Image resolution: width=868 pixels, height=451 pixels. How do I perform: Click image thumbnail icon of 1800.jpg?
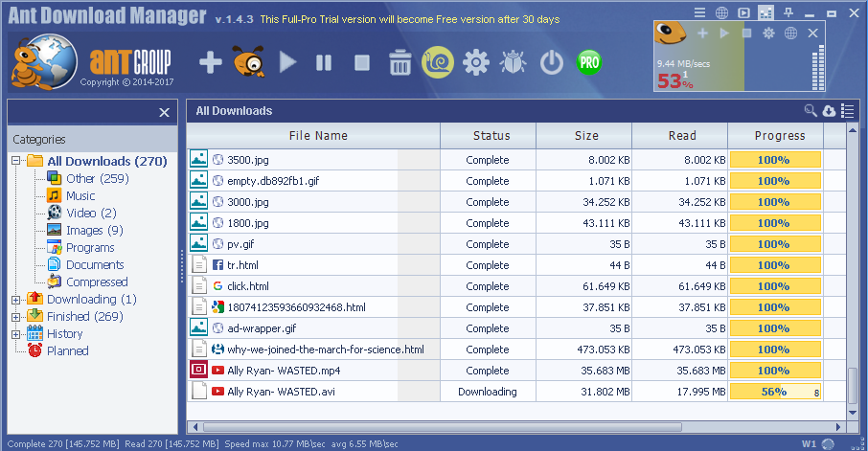click(x=198, y=223)
